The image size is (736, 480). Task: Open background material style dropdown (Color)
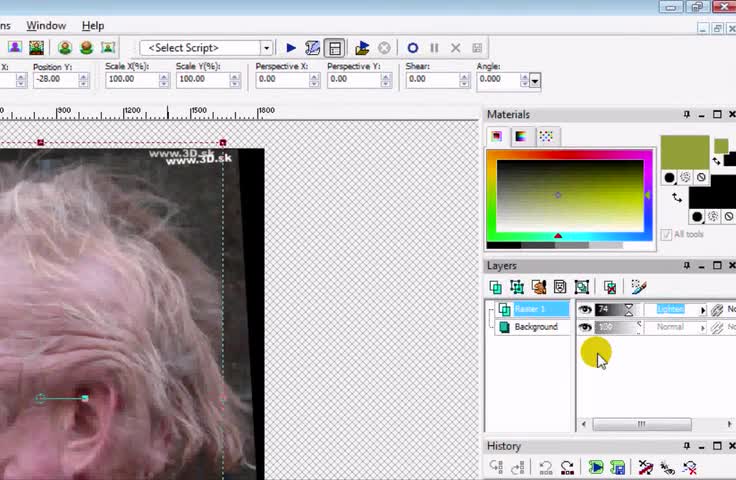click(698, 216)
